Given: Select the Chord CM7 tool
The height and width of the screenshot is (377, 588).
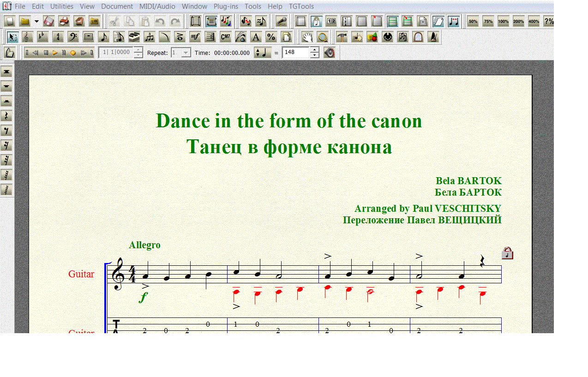Looking at the screenshot, I should coord(225,37).
